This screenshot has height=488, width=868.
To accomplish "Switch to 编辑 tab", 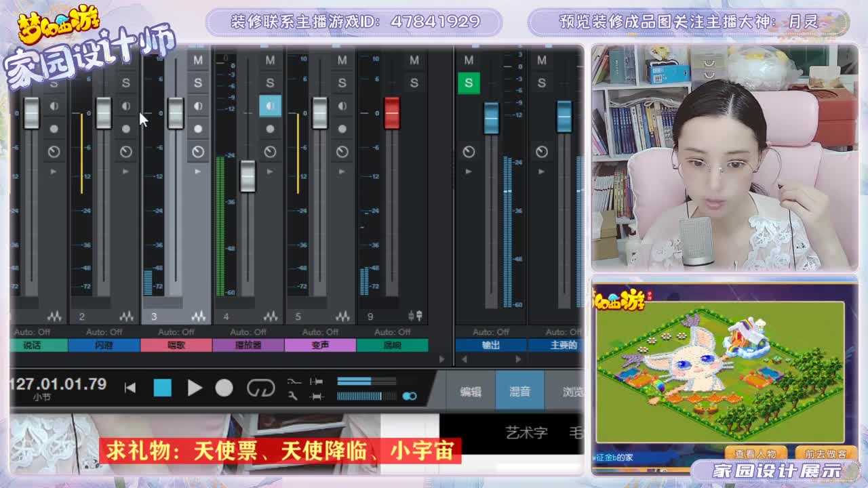I will point(471,391).
